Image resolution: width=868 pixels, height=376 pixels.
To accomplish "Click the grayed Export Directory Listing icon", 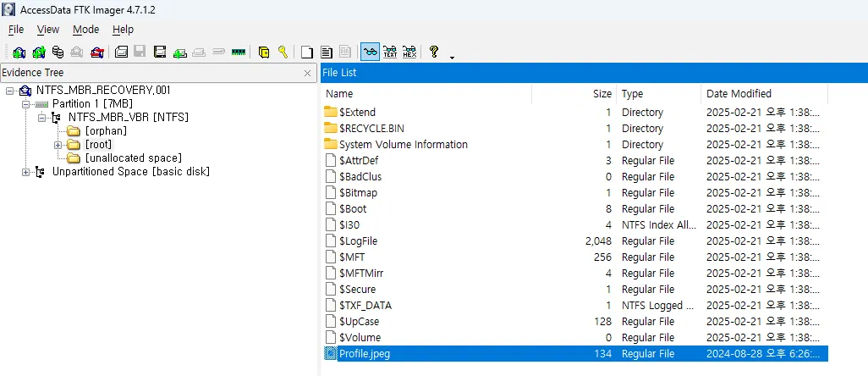I will click(345, 52).
